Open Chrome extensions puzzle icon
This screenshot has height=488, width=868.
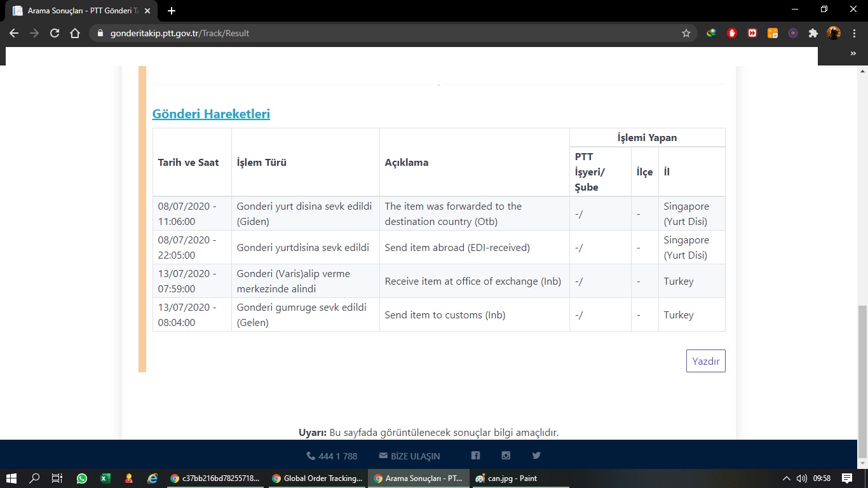[x=813, y=33]
